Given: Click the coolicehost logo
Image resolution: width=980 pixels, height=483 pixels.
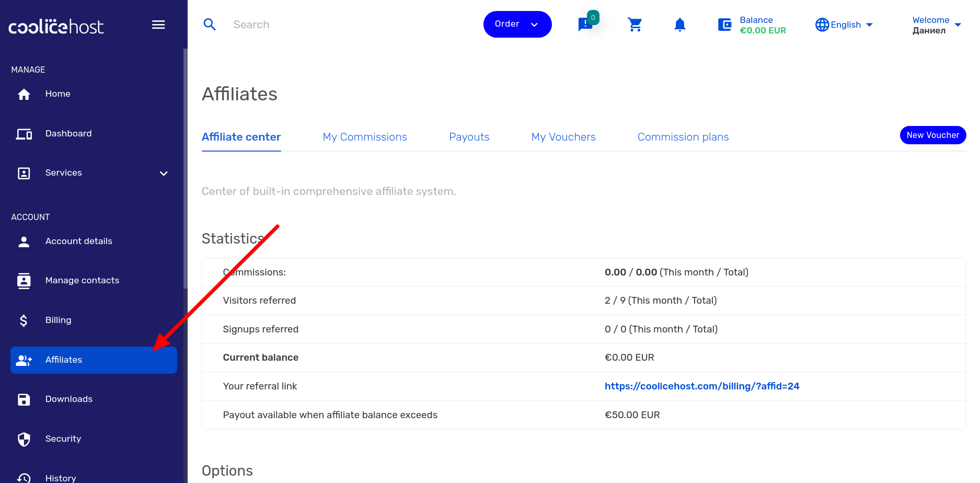Looking at the screenshot, I should coord(56,26).
